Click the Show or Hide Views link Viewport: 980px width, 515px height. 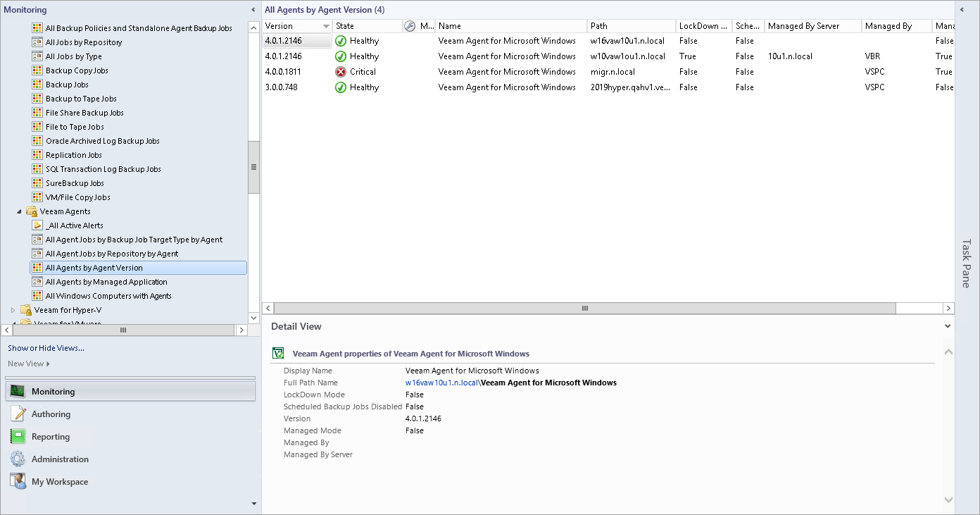point(46,348)
